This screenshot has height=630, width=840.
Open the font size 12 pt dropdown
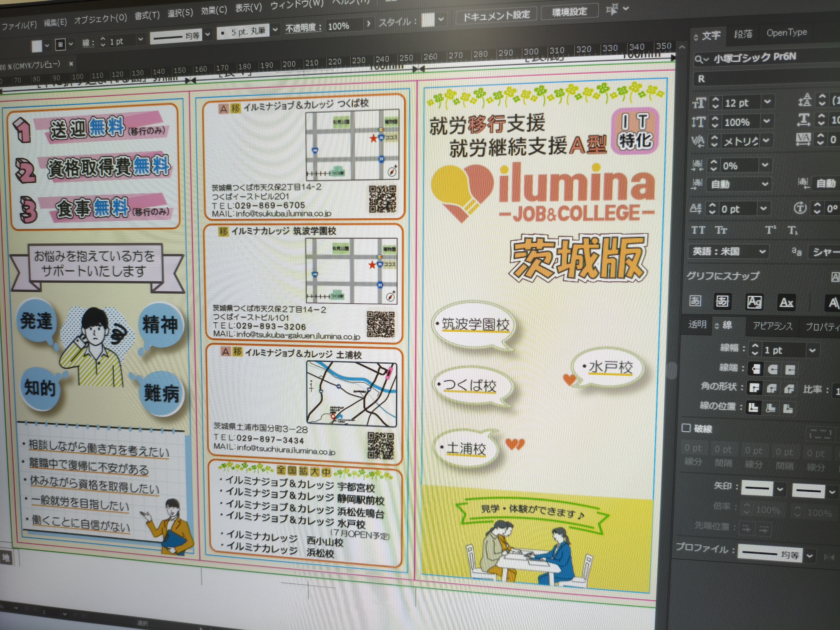pyautogui.click(x=767, y=102)
